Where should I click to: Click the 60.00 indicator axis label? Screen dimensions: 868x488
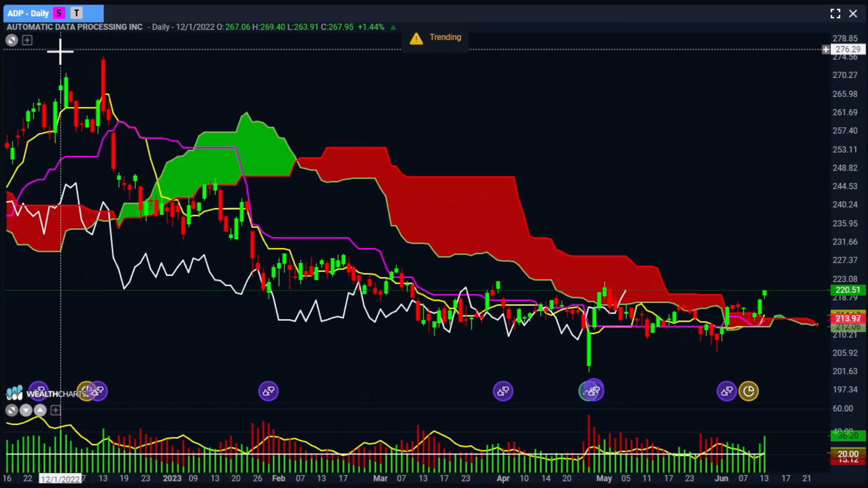click(x=843, y=408)
